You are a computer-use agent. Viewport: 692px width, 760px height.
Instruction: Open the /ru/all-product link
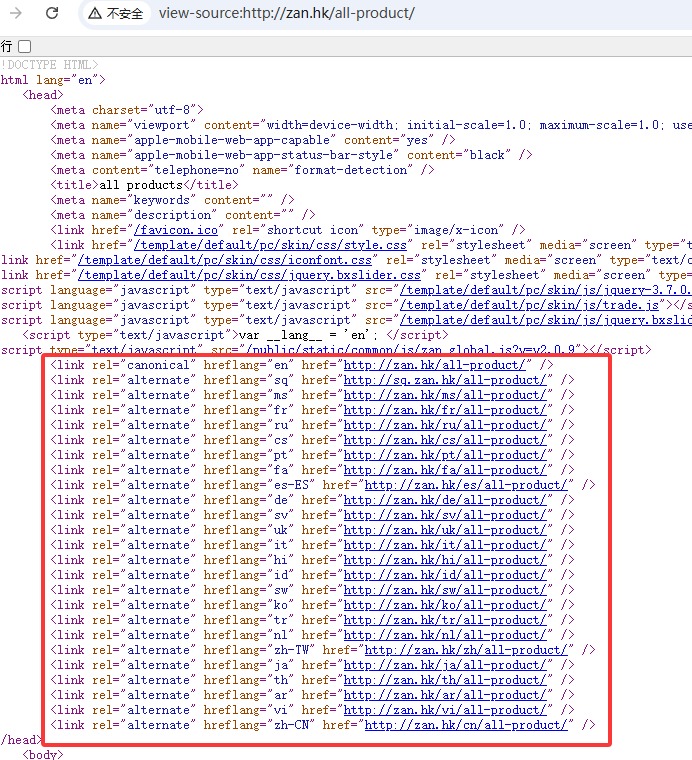pyautogui.click(x=445, y=425)
